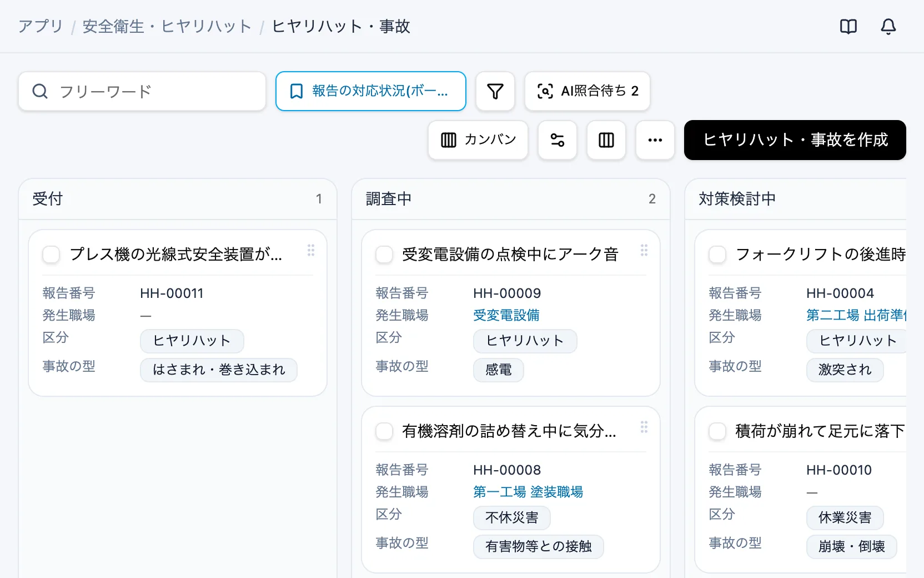Open 第二工場 出荷準備 workplace link
This screenshot has width=924, height=578.
(856, 315)
